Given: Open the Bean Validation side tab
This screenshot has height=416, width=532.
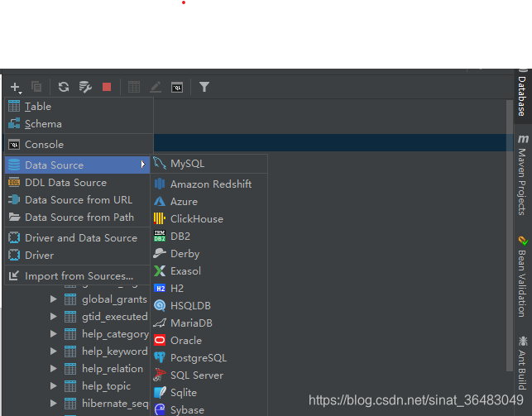Looking at the screenshot, I should point(523,277).
